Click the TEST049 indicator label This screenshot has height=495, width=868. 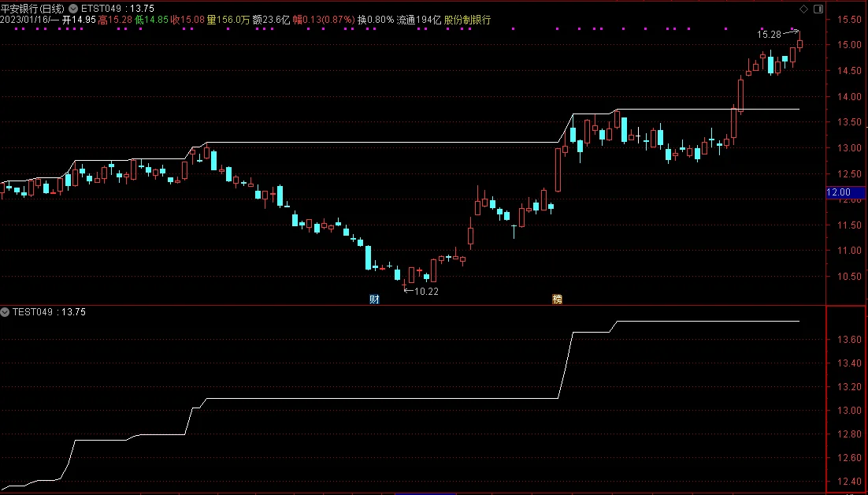(32, 312)
